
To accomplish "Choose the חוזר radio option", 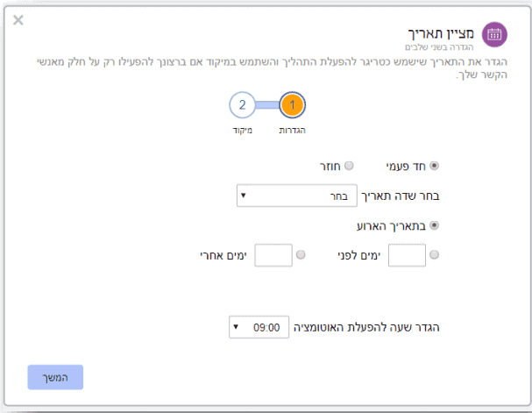I will [x=349, y=166].
